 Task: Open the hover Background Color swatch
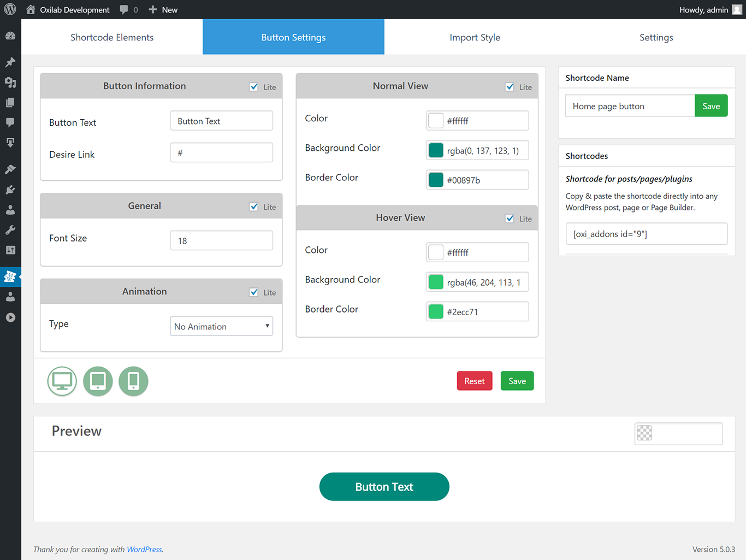pos(436,282)
